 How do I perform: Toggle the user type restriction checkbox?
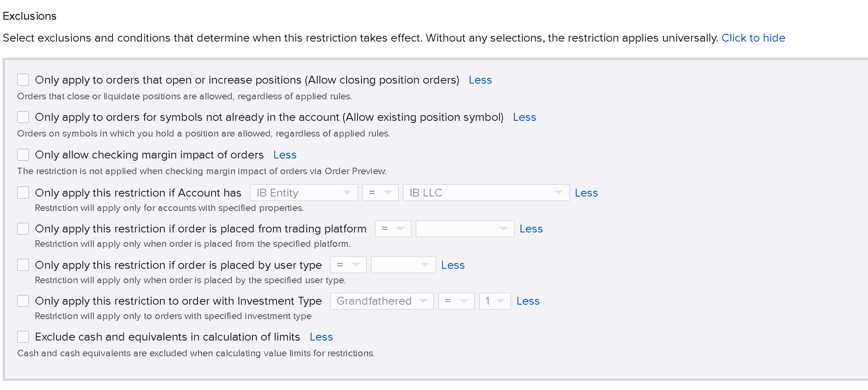point(23,265)
